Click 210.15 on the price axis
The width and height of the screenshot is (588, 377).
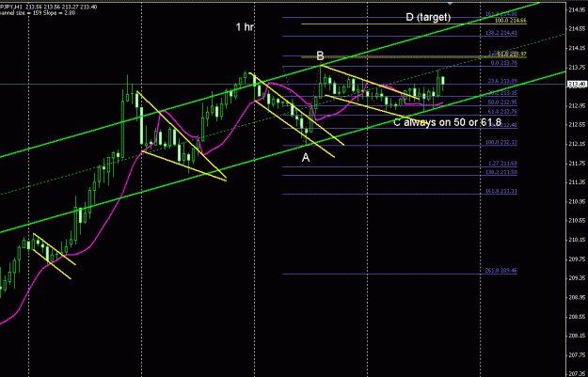578,240
